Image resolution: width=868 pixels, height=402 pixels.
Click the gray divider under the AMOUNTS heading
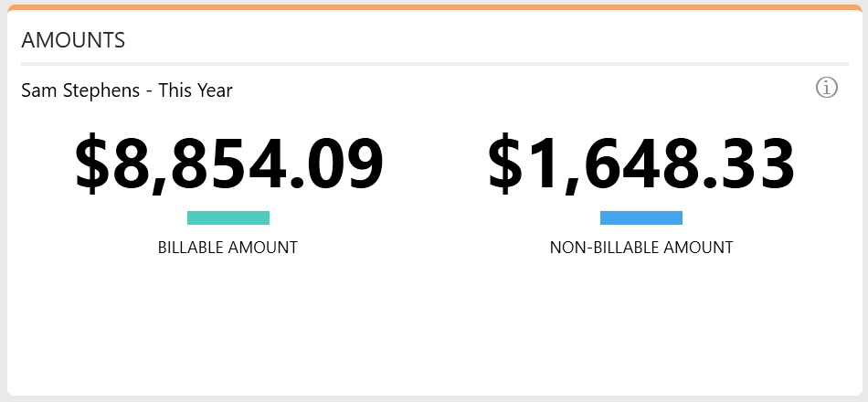[x=434, y=64]
